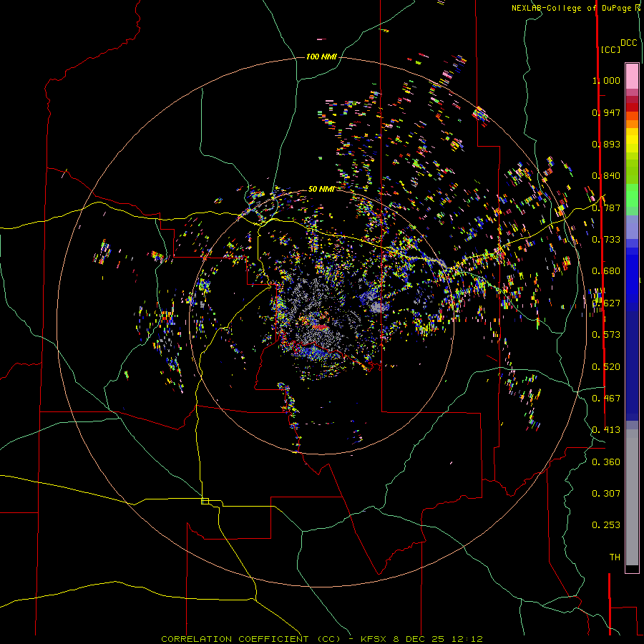Screen dimensions: 644x644
Task: Click the 0.360 scale value
Action: [x=606, y=462]
